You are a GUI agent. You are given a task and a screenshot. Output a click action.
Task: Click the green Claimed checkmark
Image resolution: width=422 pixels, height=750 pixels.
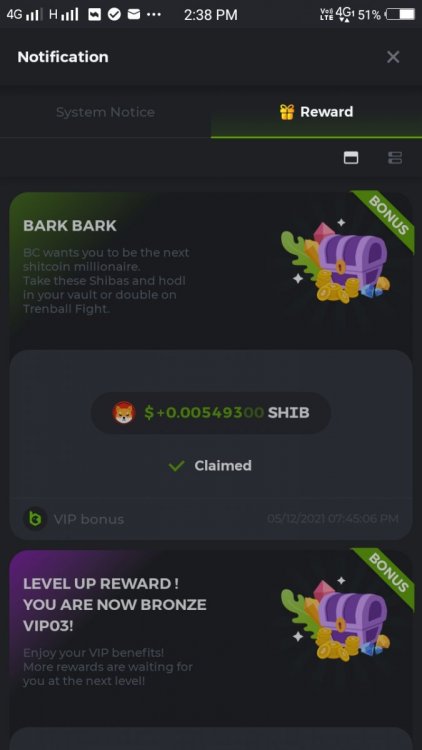pyautogui.click(x=177, y=466)
